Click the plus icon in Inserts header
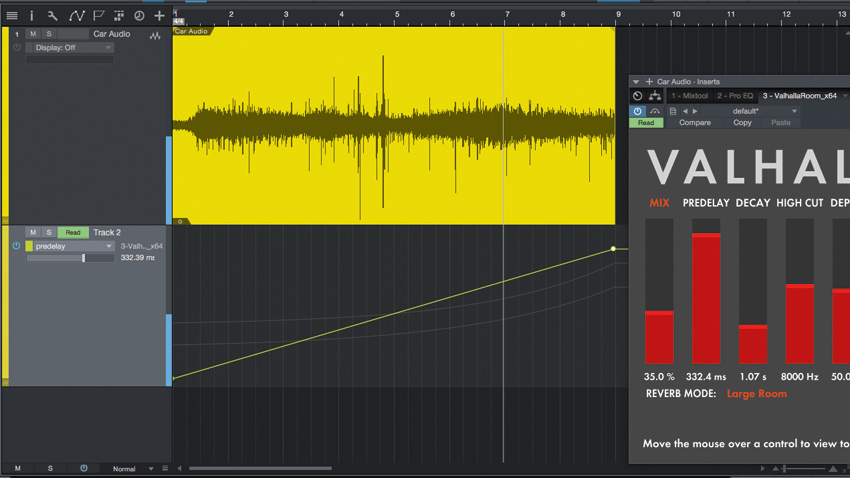The width and height of the screenshot is (850, 478). click(649, 81)
